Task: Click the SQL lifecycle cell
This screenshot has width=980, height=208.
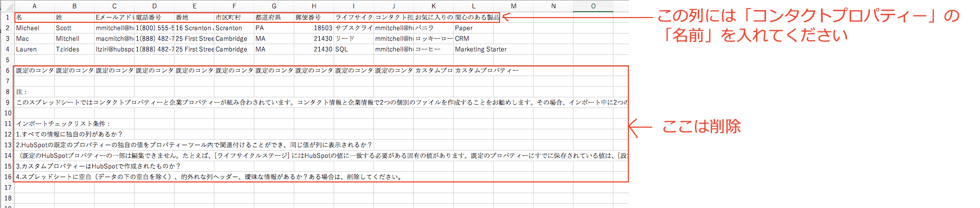Action: 354,49
